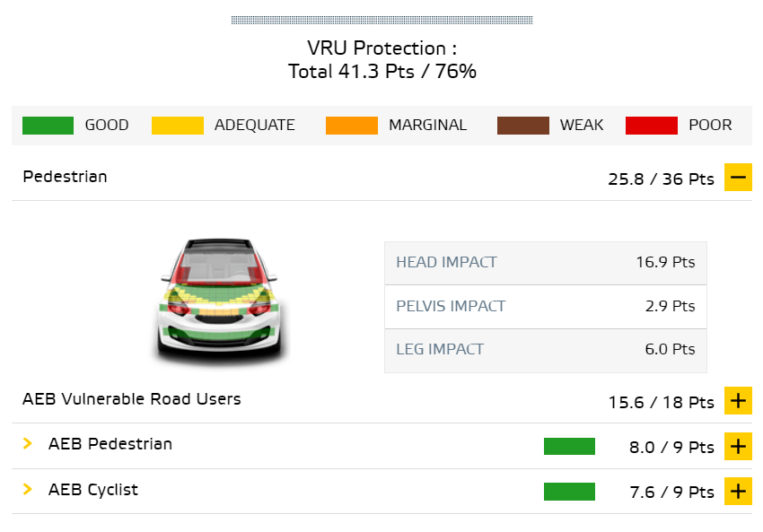The width and height of the screenshot is (763, 532).
Task: Expand AEB Vulnerable Road Users plus button
Action: (x=738, y=401)
